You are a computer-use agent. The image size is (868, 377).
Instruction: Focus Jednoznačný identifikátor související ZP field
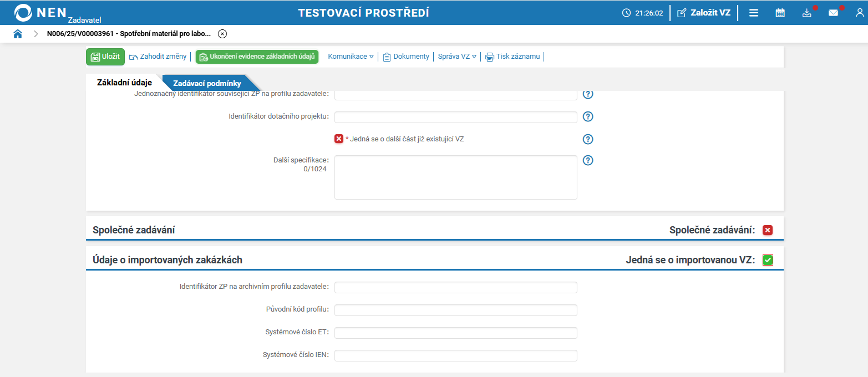tap(456, 95)
